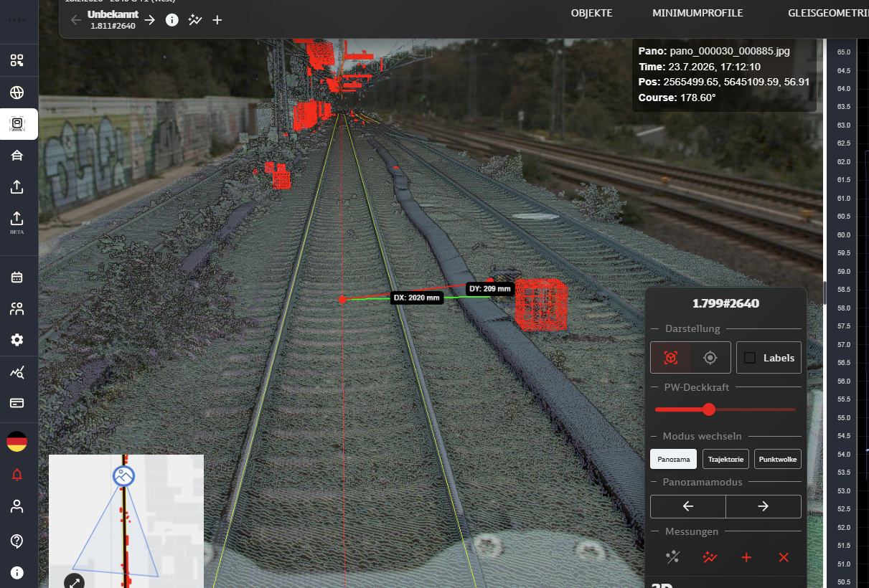Click the minimap thumbnail view
The image size is (869, 588).
pyautogui.click(x=126, y=521)
